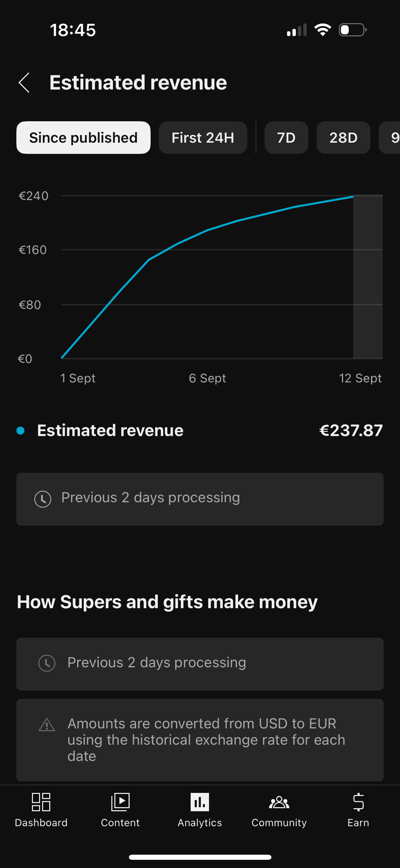
Task: Select the Analytics bar chart icon
Action: (200, 802)
